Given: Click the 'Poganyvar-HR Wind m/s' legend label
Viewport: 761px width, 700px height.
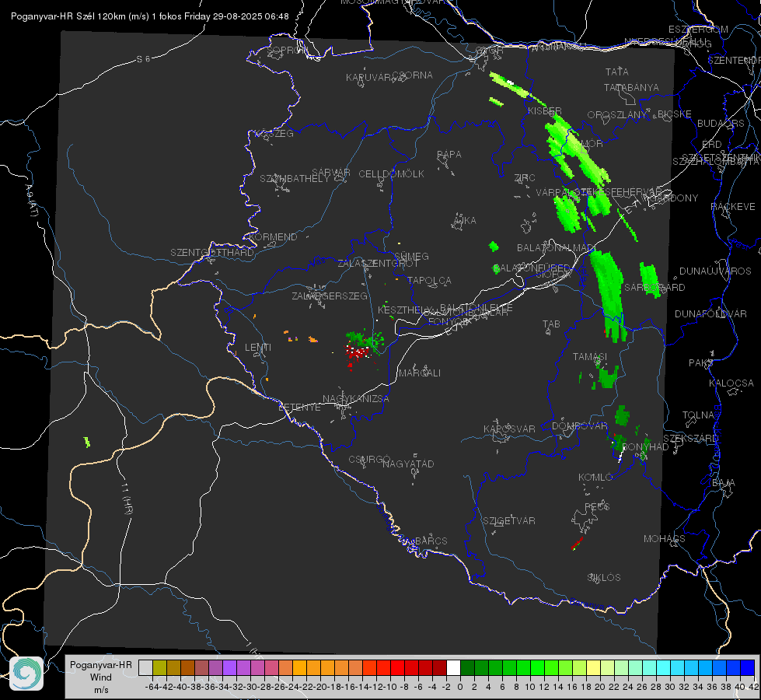Looking at the screenshot, I should [x=101, y=677].
